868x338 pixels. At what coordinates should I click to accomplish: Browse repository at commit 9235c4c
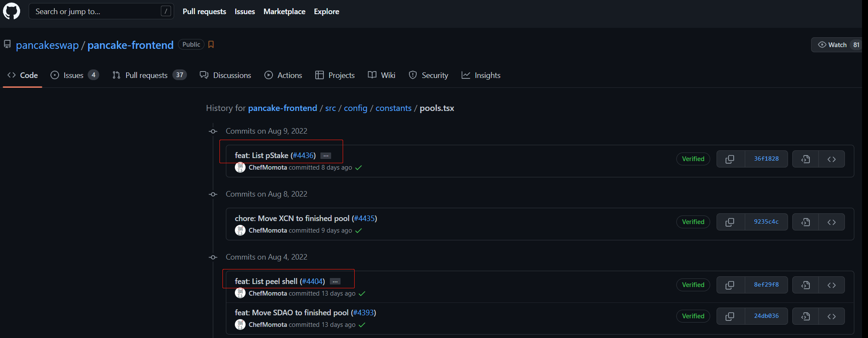coord(832,222)
